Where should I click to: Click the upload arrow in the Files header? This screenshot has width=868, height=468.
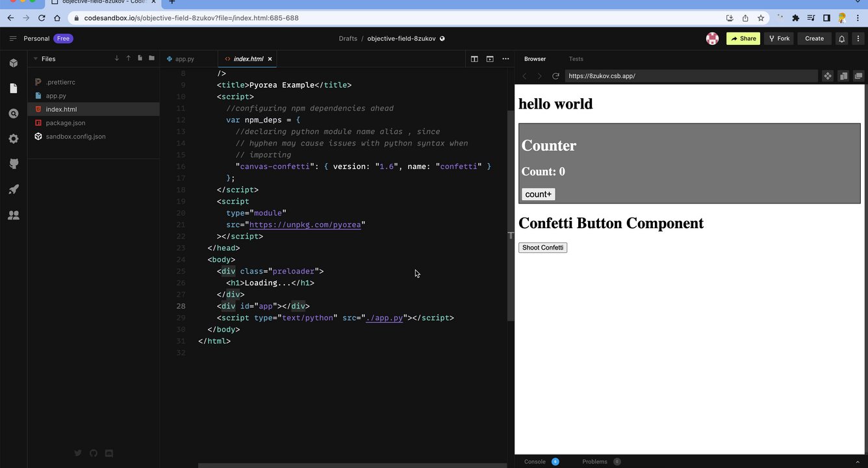[129, 58]
